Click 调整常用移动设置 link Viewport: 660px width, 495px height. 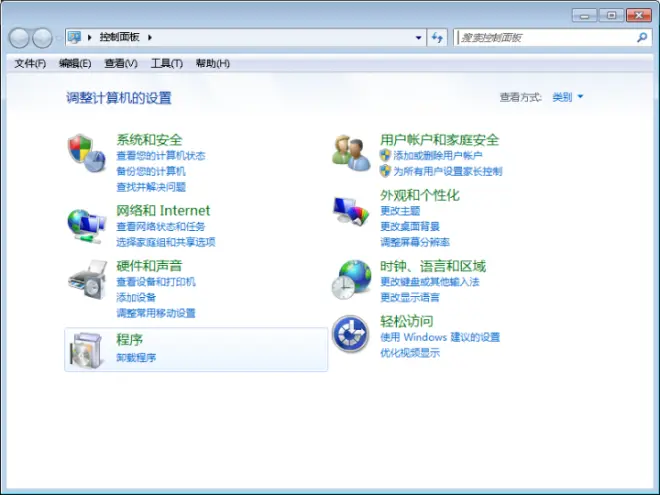(x=156, y=313)
